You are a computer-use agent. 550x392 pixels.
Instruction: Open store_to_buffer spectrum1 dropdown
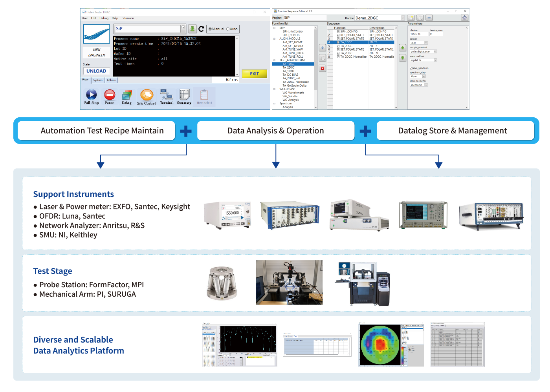tap(426, 85)
